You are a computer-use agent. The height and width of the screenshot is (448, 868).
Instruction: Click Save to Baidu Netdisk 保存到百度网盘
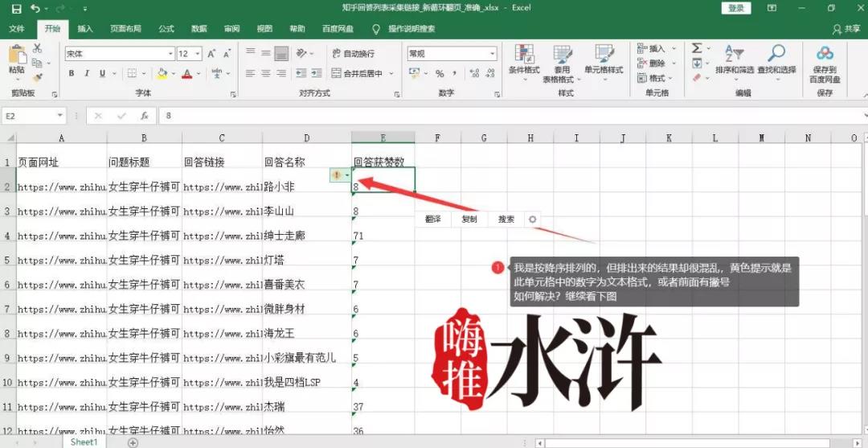[x=825, y=64]
